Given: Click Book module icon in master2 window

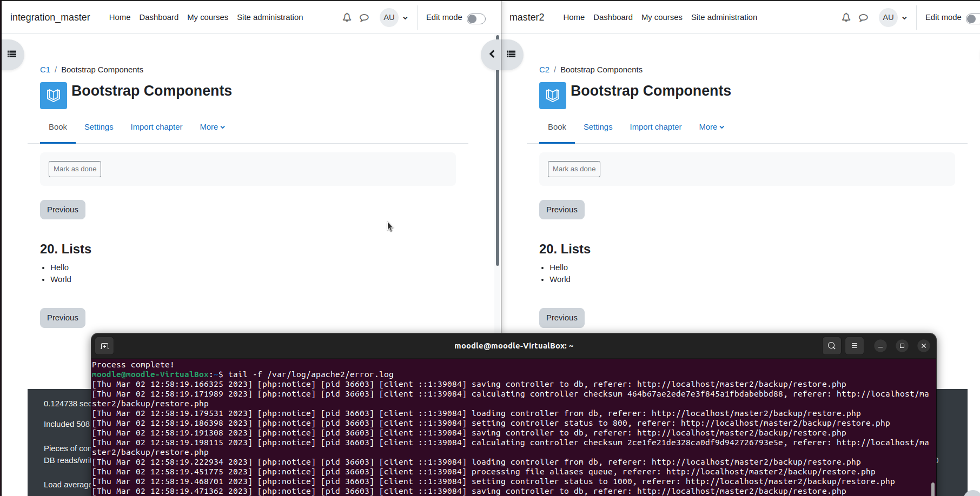Looking at the screenshot, I should coord(553,96).
